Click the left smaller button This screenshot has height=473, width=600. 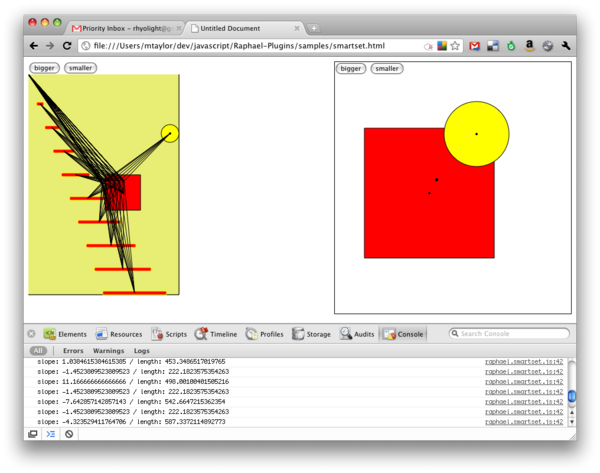[80, 68]
